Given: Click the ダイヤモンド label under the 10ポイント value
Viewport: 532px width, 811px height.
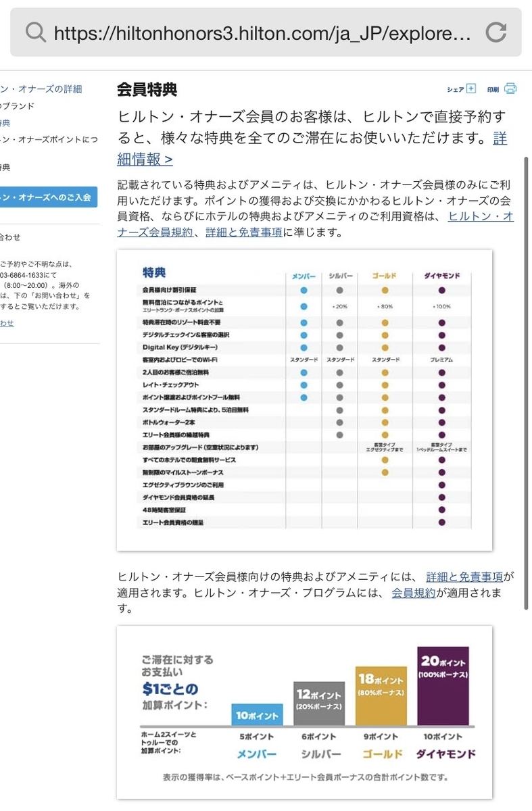Looking at the screenshot, I should click(x=446, y=754).
